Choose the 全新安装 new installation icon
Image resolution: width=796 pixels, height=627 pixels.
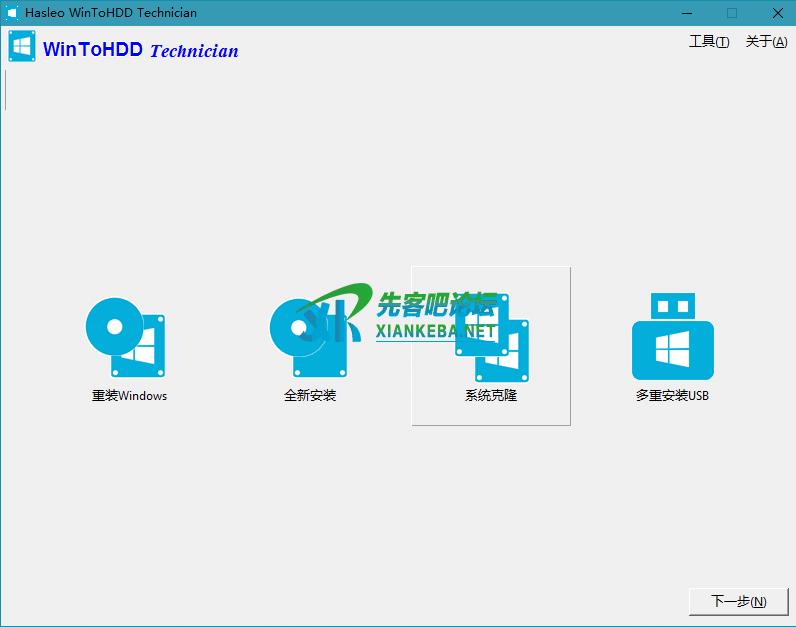(309, 337)
